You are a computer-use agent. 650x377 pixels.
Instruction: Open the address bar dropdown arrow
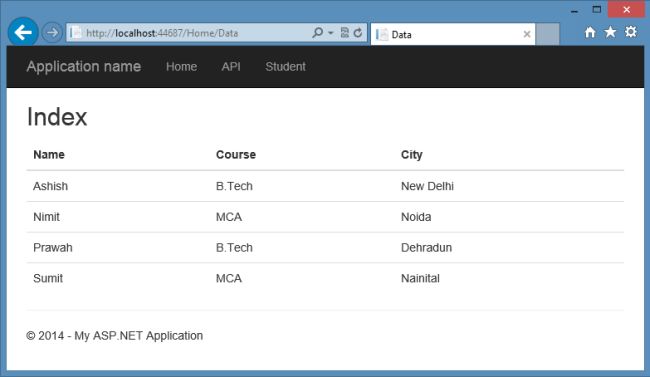tap(330, 33)
